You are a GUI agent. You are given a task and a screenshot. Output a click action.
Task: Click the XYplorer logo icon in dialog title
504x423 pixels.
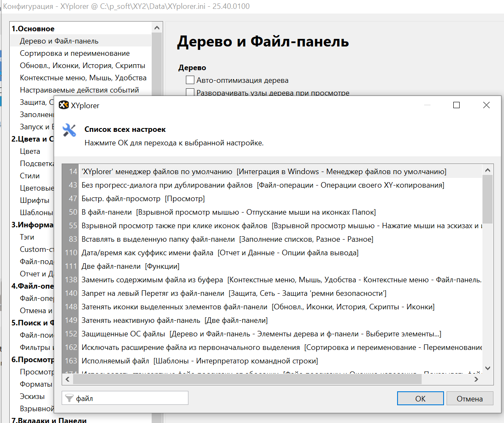pyautogui.click(x=64, y=105)
